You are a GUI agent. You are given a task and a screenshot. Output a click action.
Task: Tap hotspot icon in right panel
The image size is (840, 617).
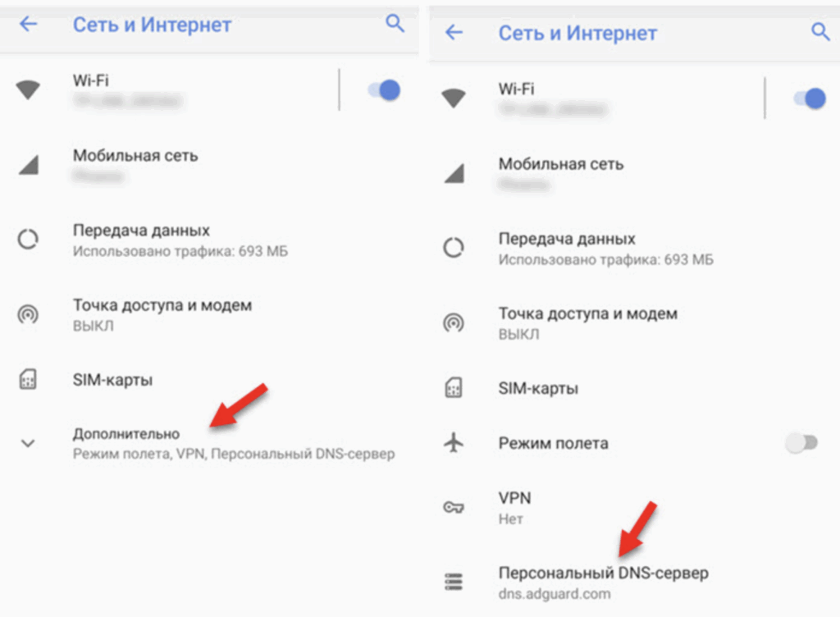tap(454, 322)
